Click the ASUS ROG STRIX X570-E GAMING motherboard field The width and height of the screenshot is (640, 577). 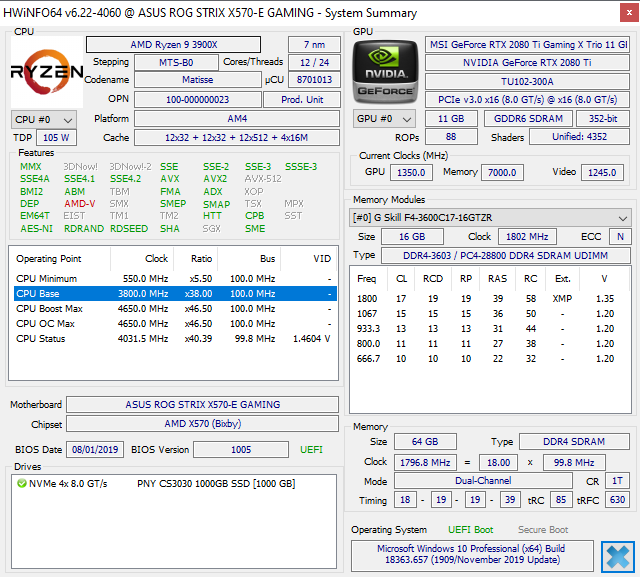click(x=202, y=404)
